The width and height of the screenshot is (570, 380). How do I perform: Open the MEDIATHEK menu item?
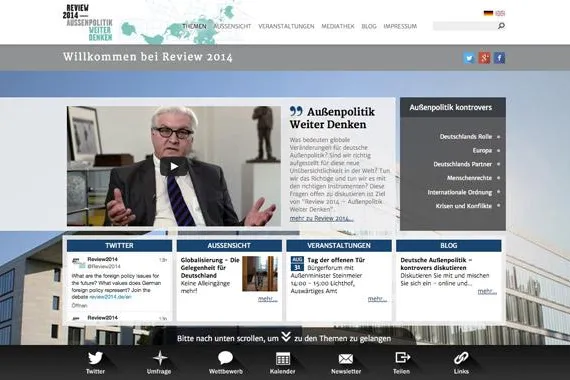(338, 26)
